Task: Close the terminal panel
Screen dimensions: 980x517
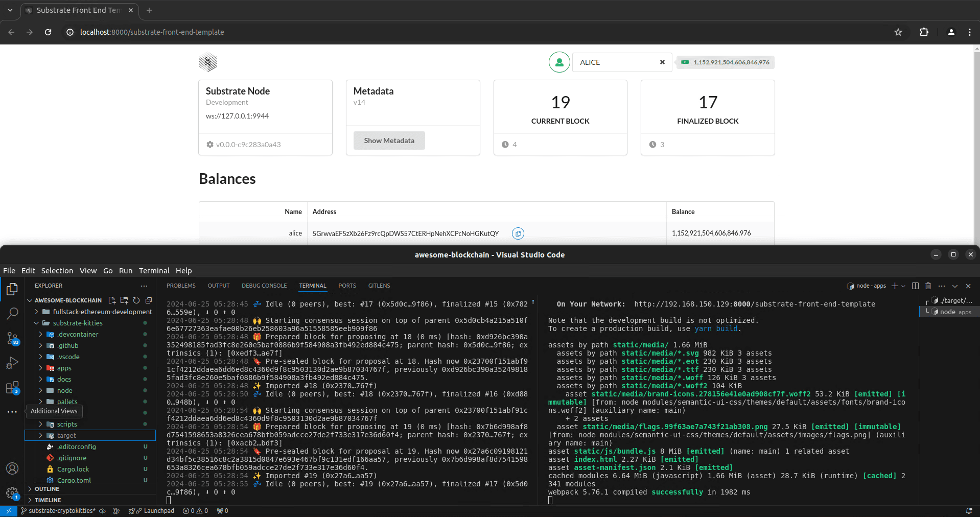Action: [x=968, y=286]
